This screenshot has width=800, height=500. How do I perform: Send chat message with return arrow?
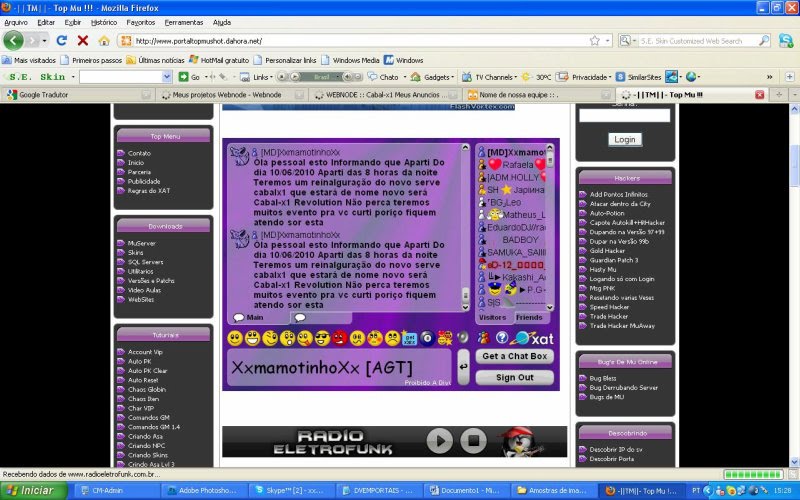click(x=463, y=366)
